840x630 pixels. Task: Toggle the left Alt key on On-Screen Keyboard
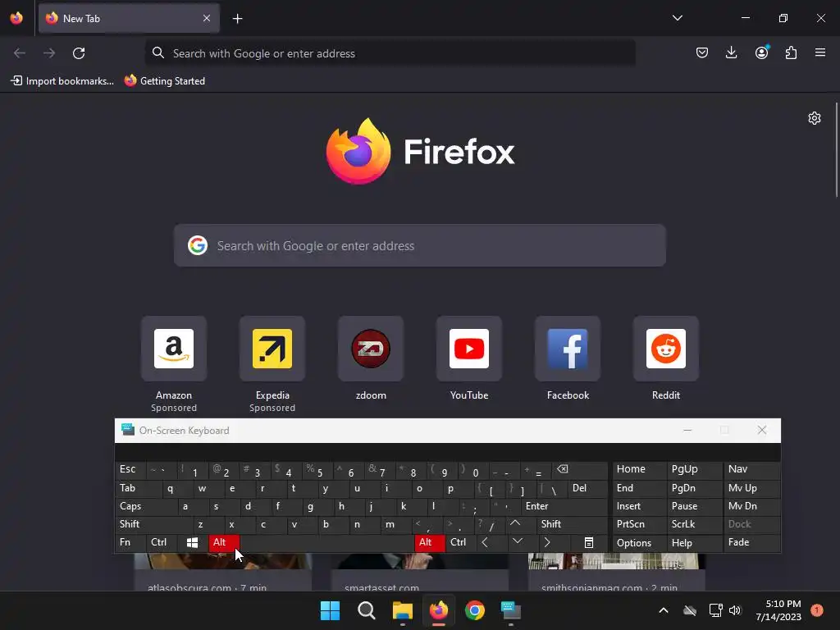[x=224, y=543]
